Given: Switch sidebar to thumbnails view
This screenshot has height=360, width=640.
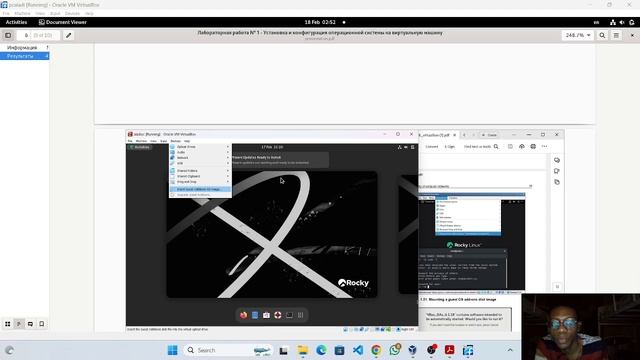Looking at the screenshot, I should pos(8,324).
